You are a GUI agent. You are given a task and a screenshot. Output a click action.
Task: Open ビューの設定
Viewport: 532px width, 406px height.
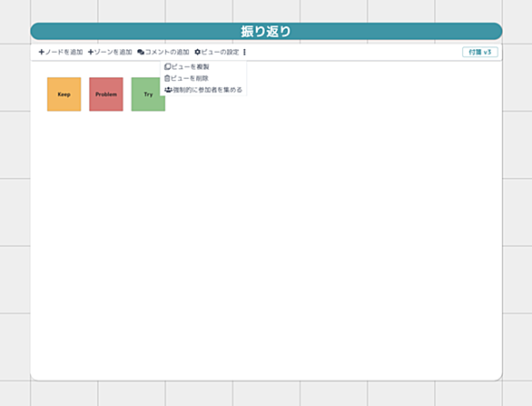pos(217,52)
